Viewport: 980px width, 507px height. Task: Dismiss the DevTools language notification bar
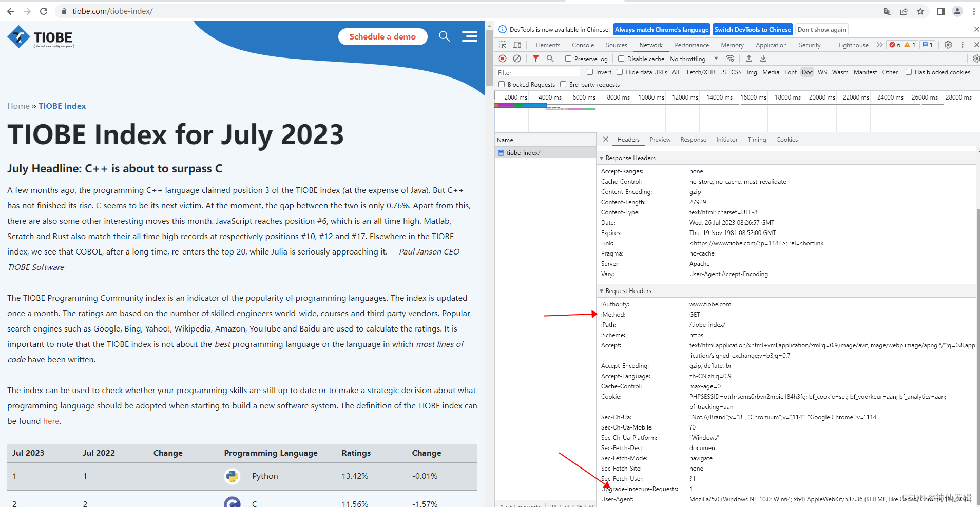coord(976,29)
